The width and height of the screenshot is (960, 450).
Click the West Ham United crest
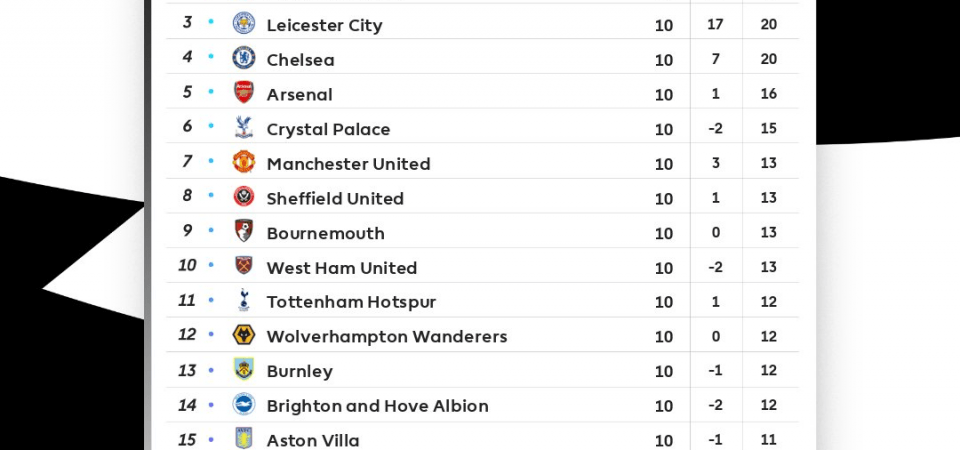click(x=244, y=265)
